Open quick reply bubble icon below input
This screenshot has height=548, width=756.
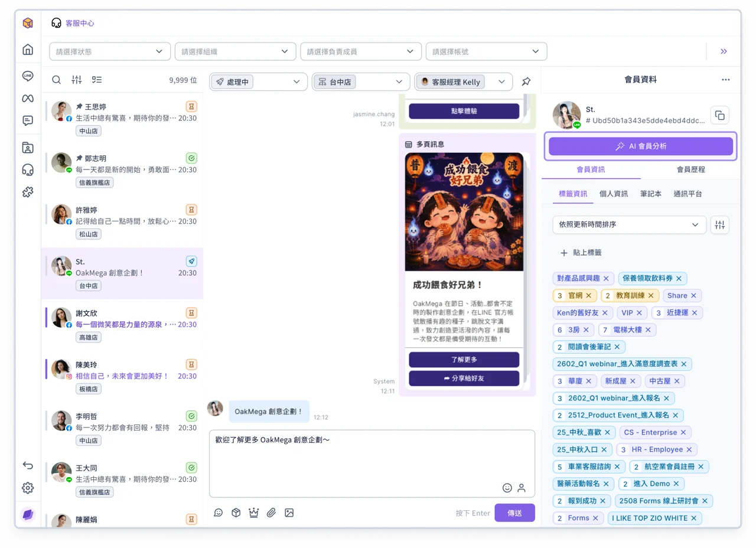tap(218, 513)
